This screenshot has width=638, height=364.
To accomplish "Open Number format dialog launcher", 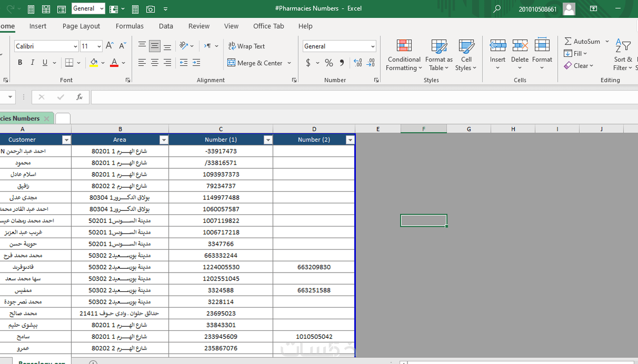I will point(376,80).
